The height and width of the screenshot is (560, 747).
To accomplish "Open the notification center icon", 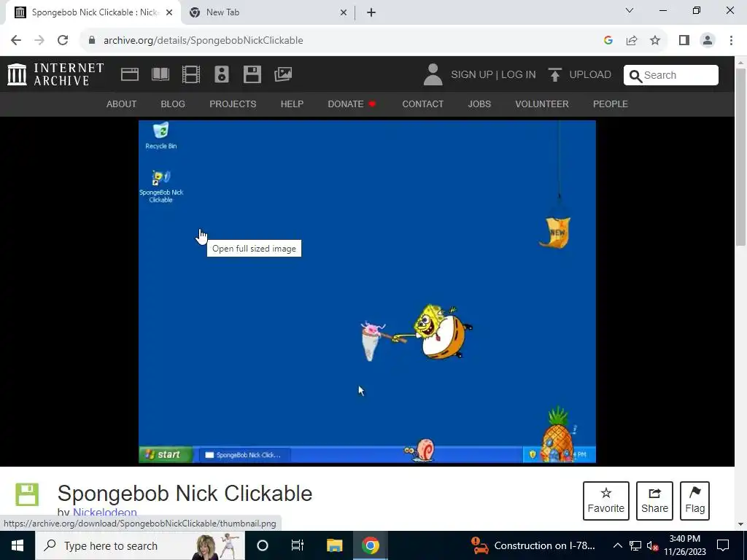I will [x=723, y=545].
